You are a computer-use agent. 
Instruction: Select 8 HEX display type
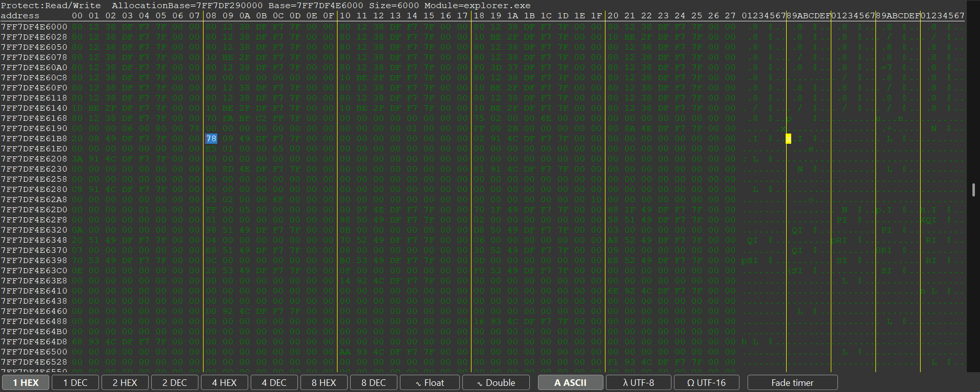pyautogui.click(x=324, y=382)
